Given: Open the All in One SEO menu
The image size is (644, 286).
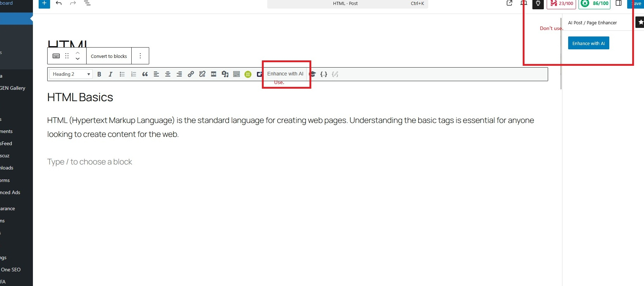Looking at the screenshot, I should coord(11,270).
